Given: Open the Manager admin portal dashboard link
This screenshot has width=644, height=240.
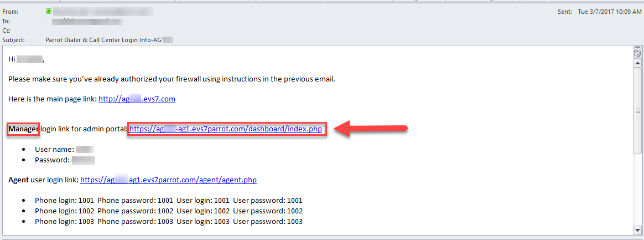Looking at the screenshot, I should tap(226, 129).
